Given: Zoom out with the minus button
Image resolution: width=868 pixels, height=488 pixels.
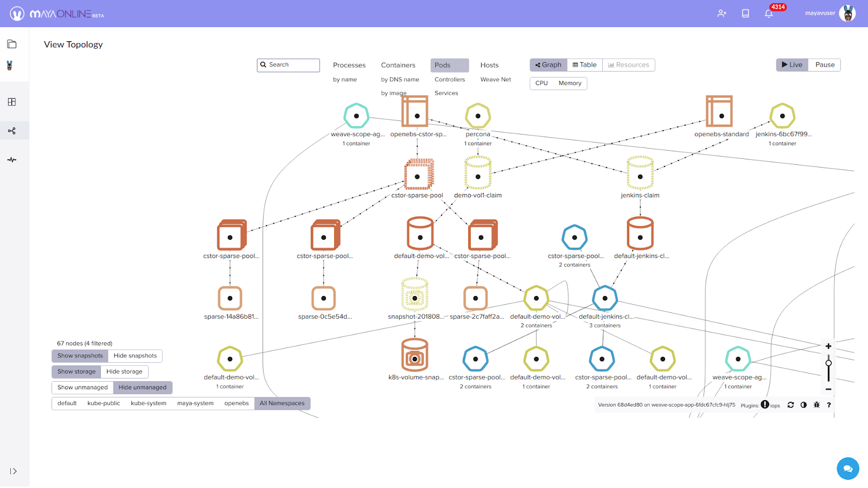Looking at the screenshot, I should (828, 389).
